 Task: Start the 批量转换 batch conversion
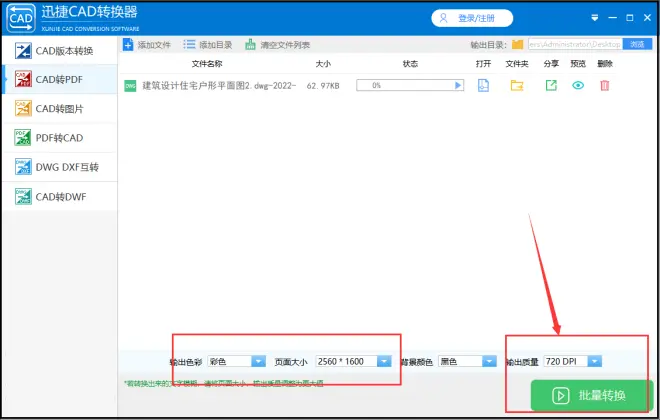pyautogui.click(x=591, y=395)
